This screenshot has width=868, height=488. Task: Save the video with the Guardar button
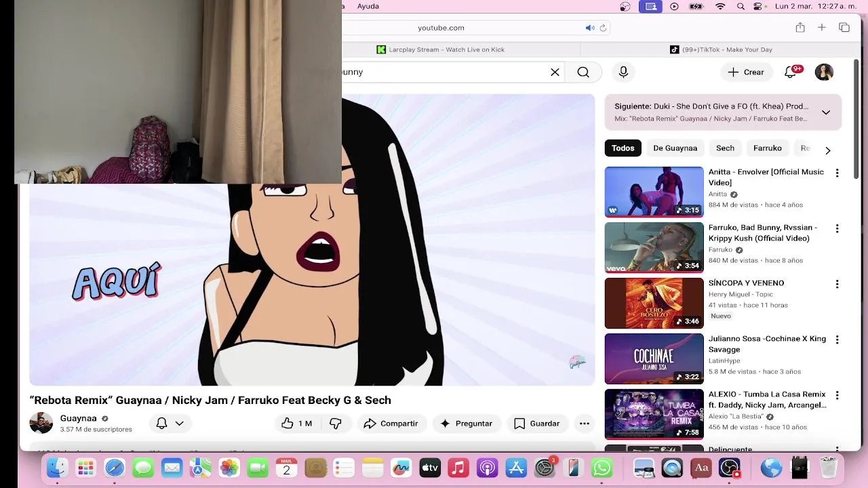pyautogui.click(x=536, y=423)
